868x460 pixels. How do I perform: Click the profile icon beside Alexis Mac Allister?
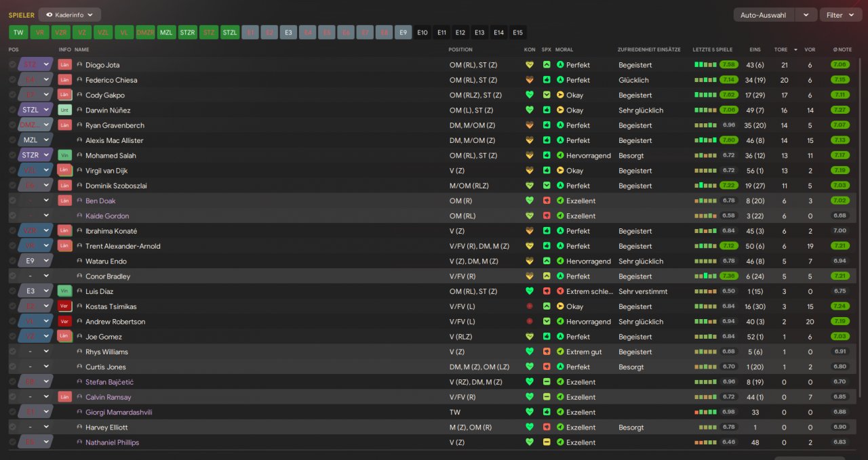(79, 141)
